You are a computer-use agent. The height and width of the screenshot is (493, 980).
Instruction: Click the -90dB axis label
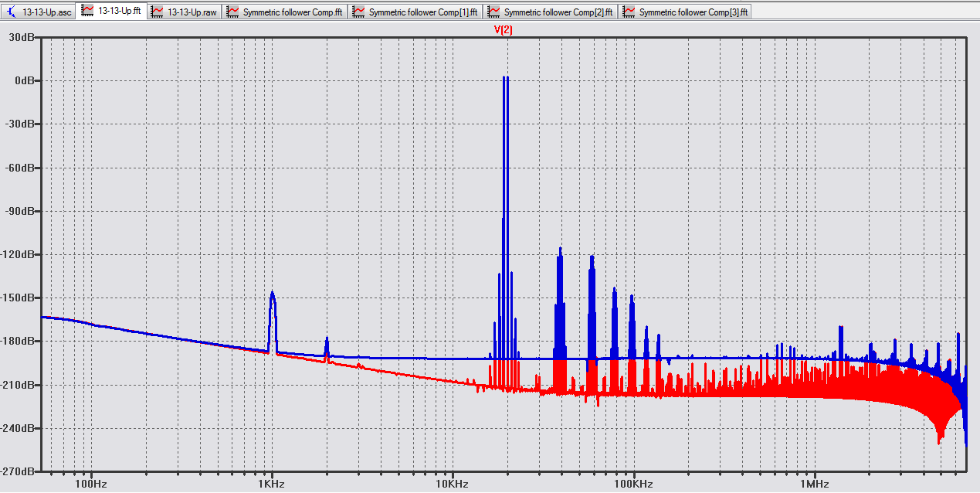point(21,211)
